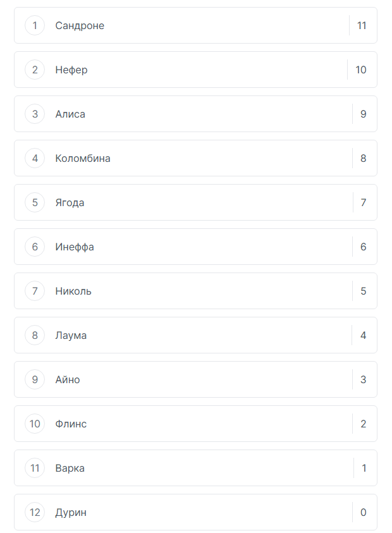This screenshot has width=392, height=533.
Task: Select the circled number 5 badge
Action: pyautogui.click(x=35, y=203)
